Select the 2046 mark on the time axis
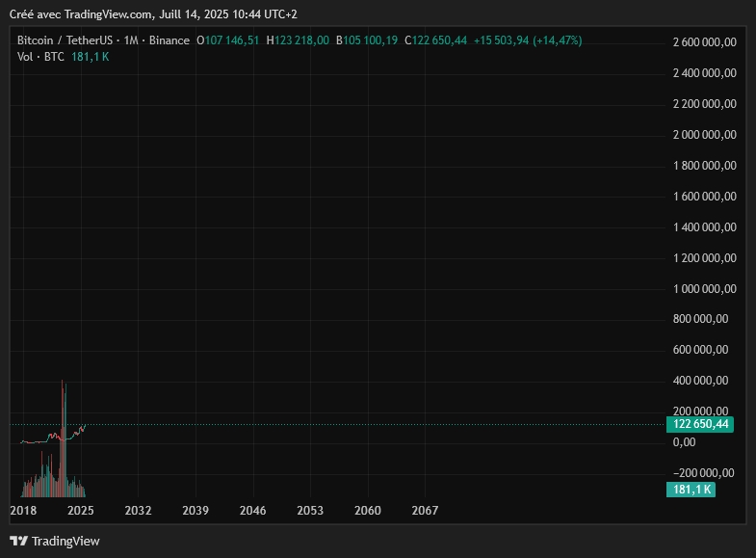 [x=252, y=510]
